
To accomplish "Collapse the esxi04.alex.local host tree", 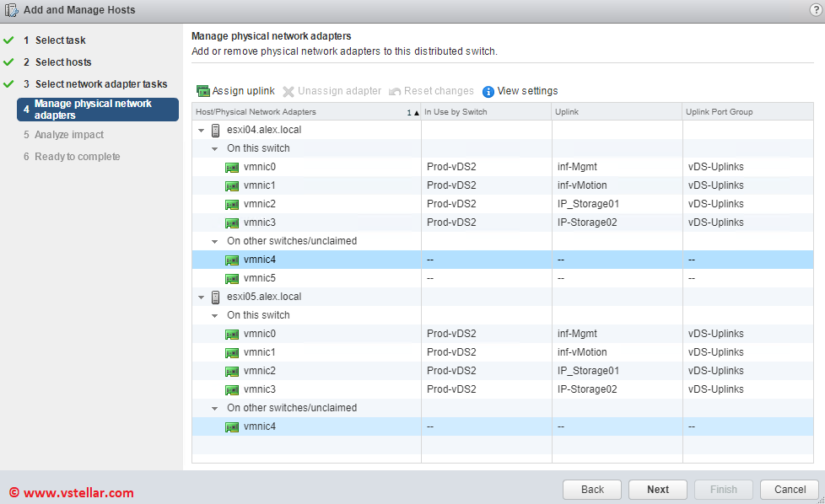I will point(201,131).
